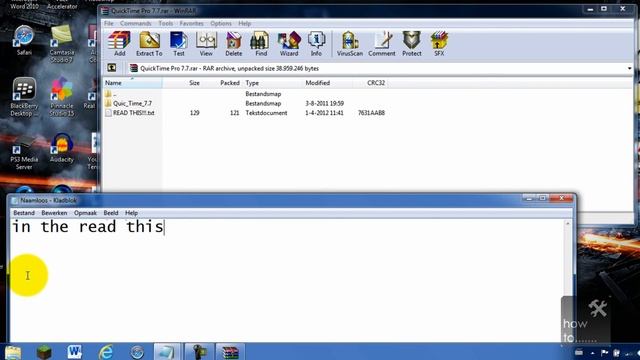Open WinRAR Help menu
This screenshot has width=640, height=360.
pyautogui.click(x=244, y=23)
